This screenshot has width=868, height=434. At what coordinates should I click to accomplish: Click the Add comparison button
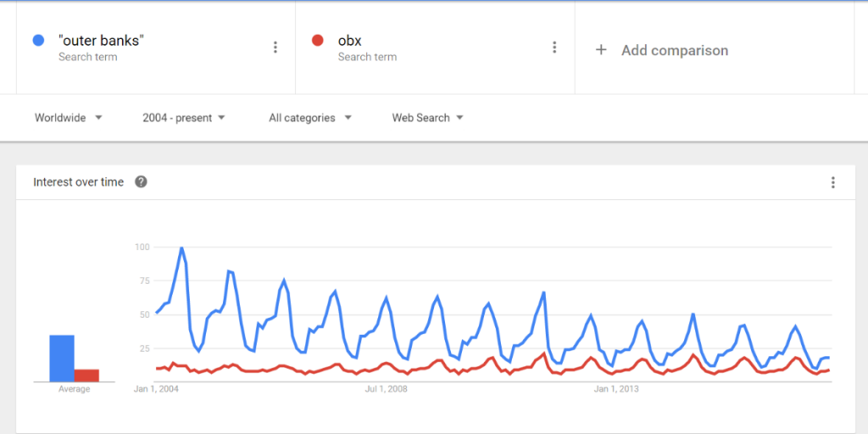(674, 50)
